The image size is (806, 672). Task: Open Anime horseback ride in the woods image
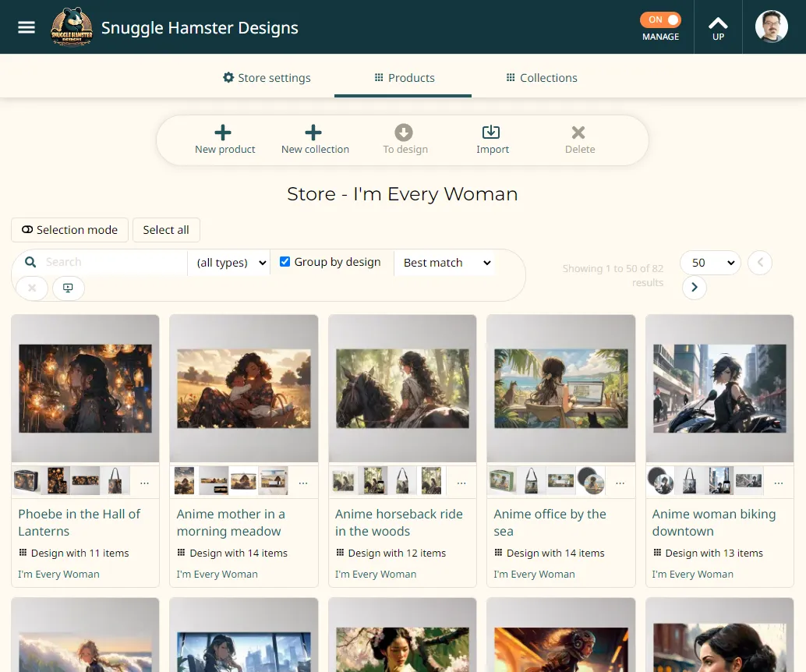click(402, 388)
